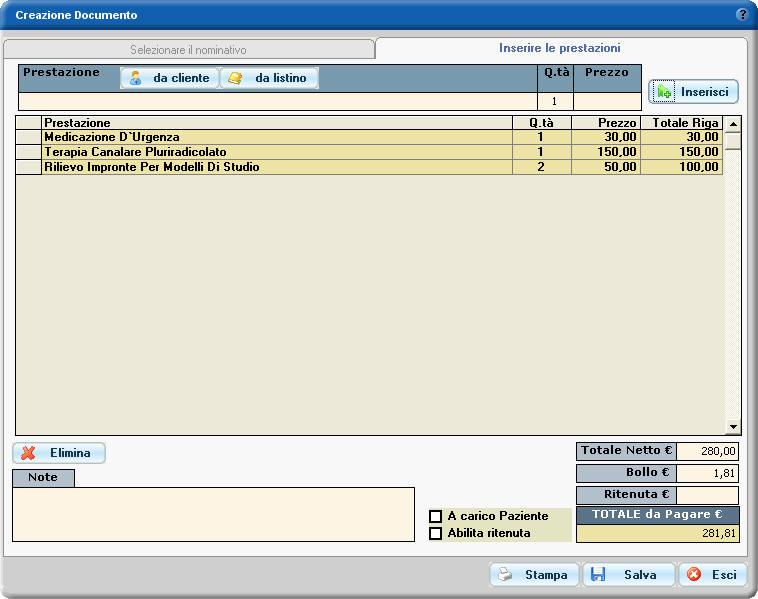Click row selector of Terapia Canalare
This screenshot has width=758, height=599.
click(29, 152)
